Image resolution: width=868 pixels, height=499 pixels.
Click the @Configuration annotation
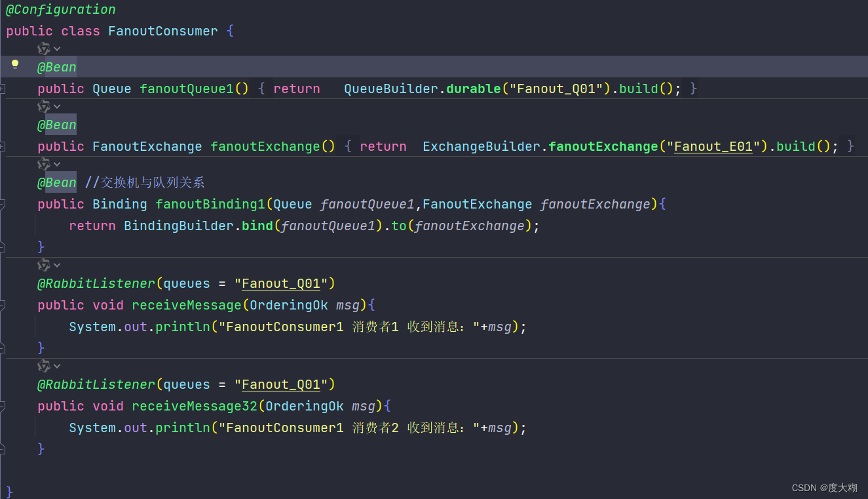pos(61,10)
